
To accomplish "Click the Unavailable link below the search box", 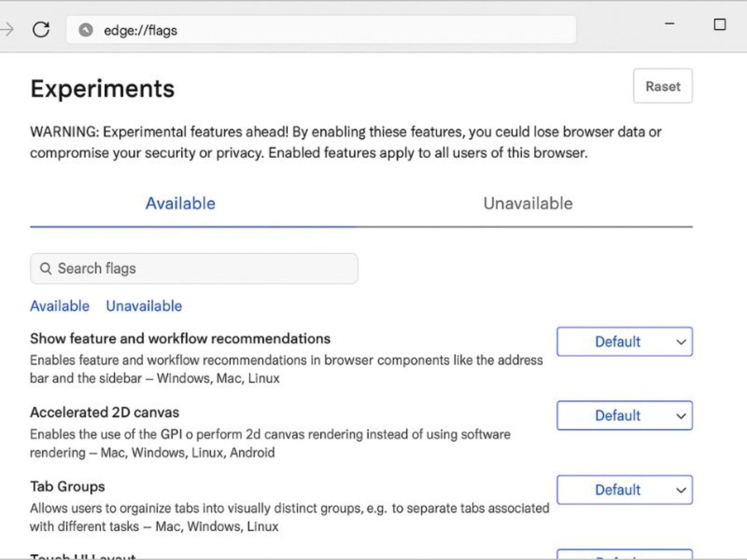I will 143,306.
